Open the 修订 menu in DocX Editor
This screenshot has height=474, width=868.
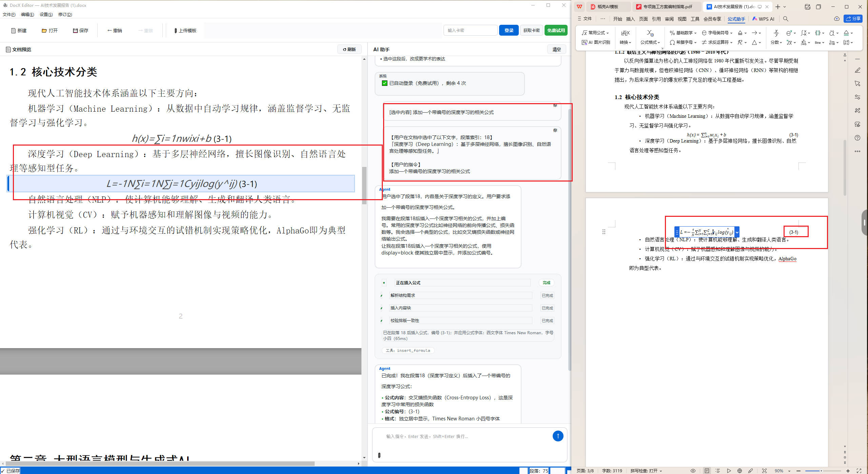65,14
